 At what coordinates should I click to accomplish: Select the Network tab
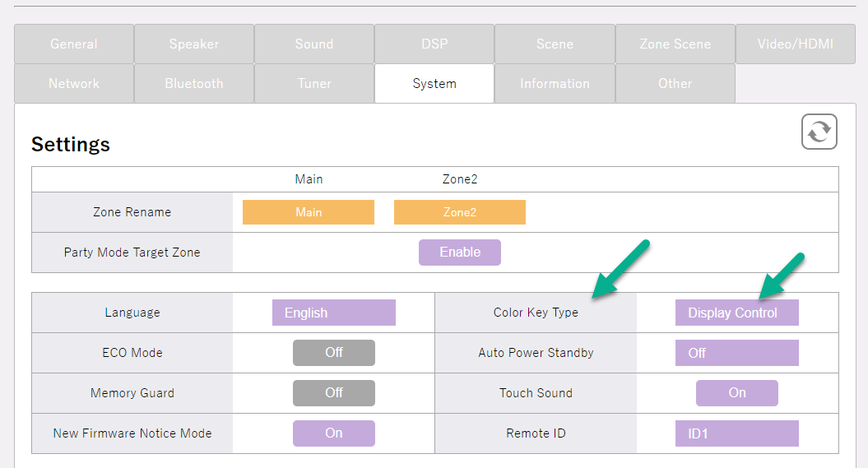pyautogui.click(x=74, y=84)
